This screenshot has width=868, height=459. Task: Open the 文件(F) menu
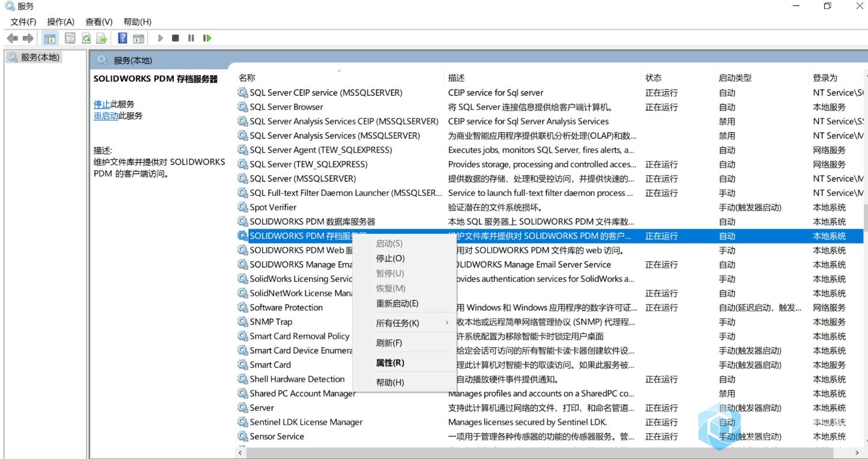pos(23,22)
